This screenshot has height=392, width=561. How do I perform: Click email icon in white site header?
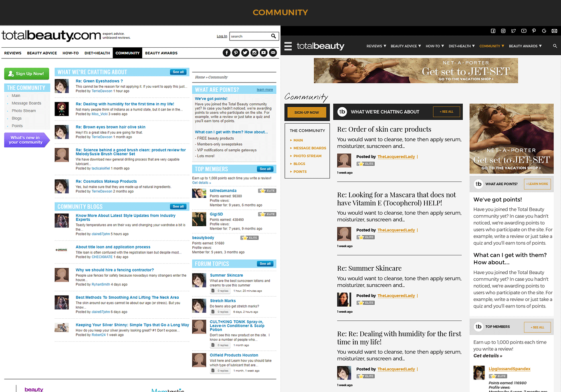[x=273, y=53]
